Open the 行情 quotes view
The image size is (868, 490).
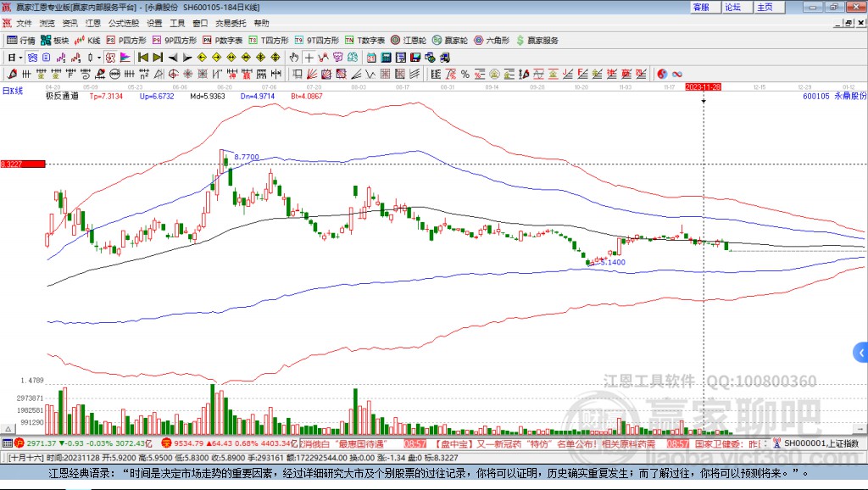click(x=20, y=41)
